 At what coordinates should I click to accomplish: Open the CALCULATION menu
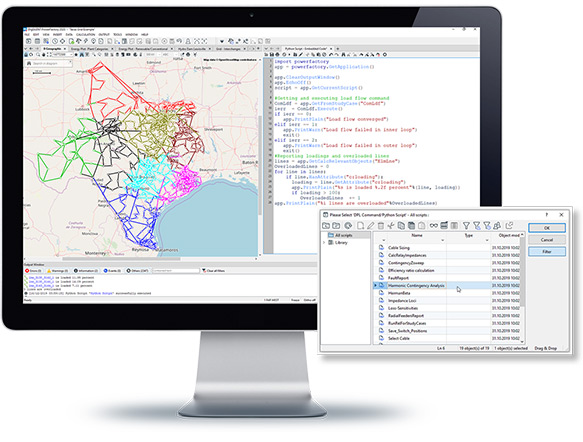(86, 35)
